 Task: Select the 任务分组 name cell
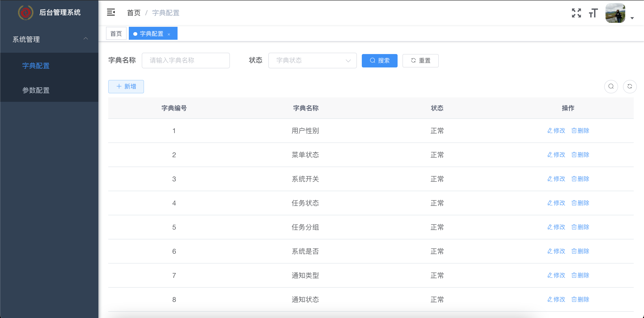coord(305,227)
